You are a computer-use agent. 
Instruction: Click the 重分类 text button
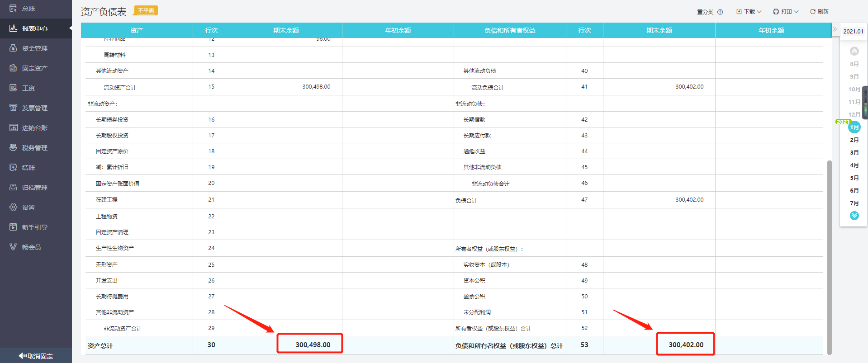point(705,12)
